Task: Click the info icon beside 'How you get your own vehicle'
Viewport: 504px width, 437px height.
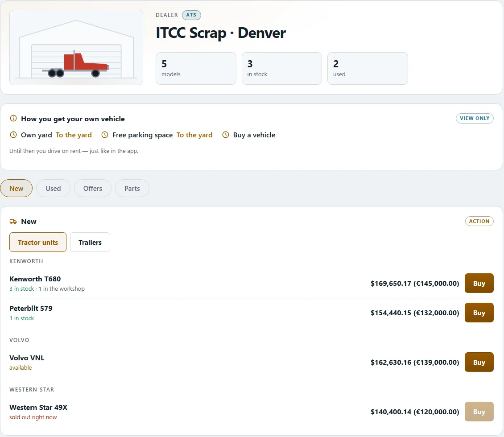Action: point(13,118)
